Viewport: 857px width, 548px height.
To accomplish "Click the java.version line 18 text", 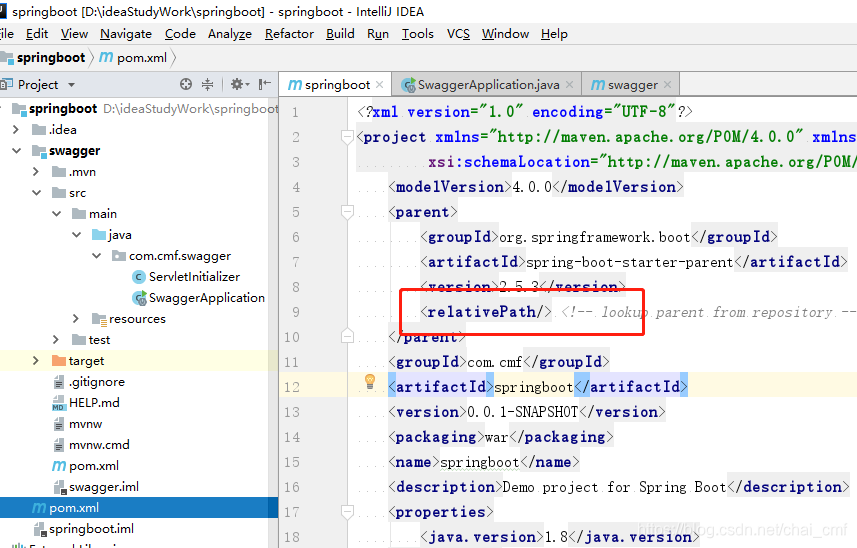I will click(x=560, y=537).
